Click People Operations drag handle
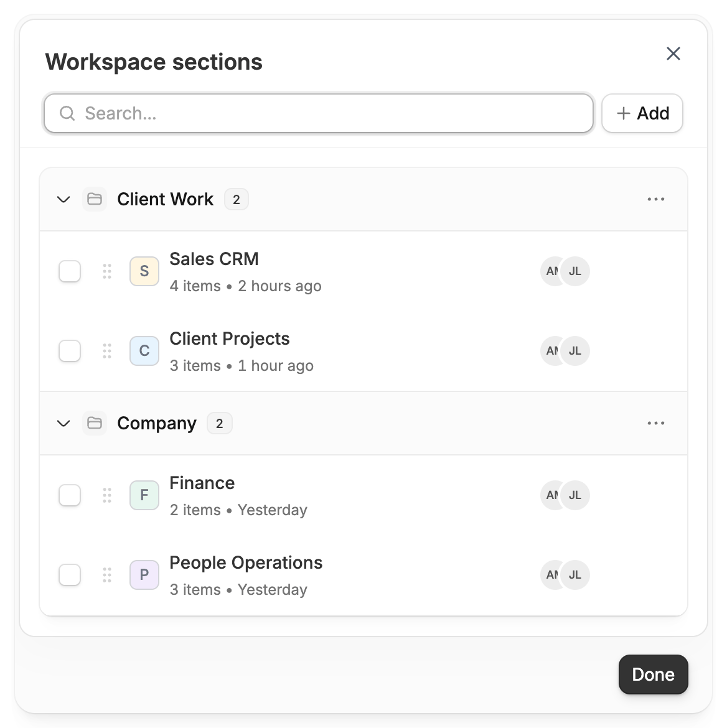This screenshot has height=728, width=727. pyautogui.click(x=107, y=575)
